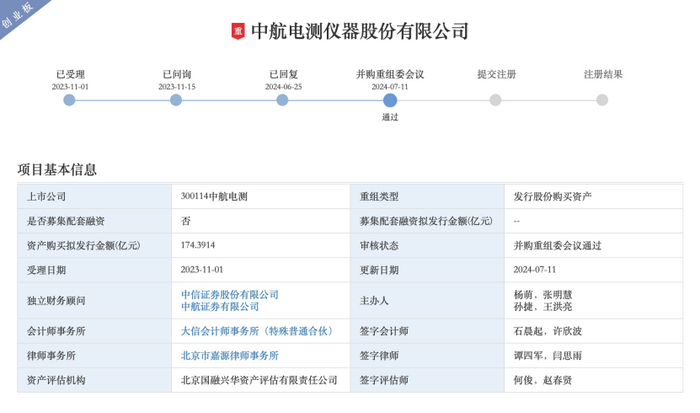The width and height of the screenshot is (700, 413).
Task: Click the 孙捷、王洪亮 sponsor names
Action: point(542,307)
